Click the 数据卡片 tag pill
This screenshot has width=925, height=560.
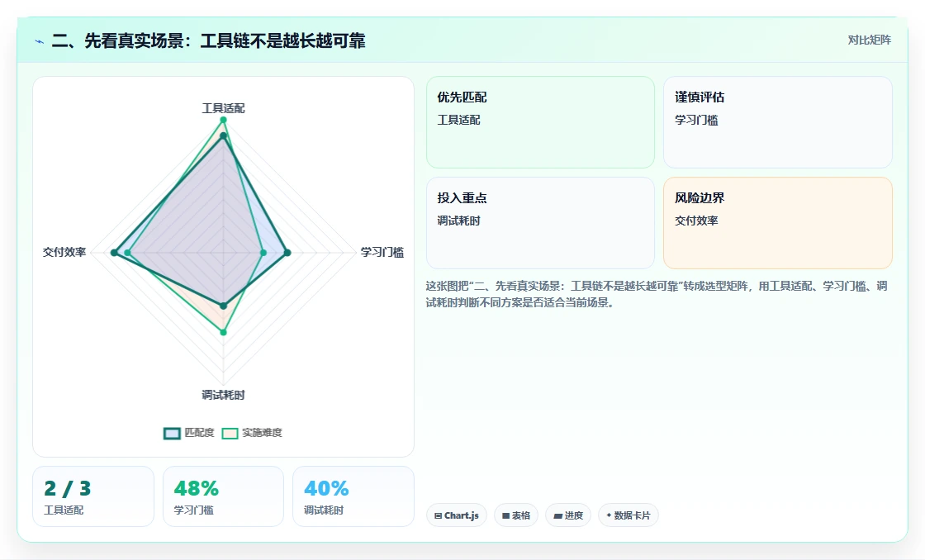tap(628, 515)
